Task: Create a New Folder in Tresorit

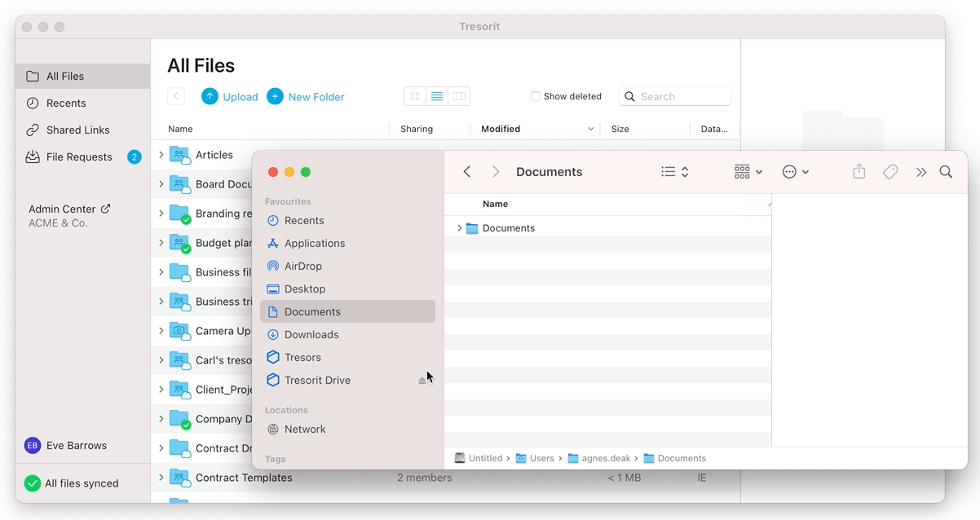Action: 306,96
